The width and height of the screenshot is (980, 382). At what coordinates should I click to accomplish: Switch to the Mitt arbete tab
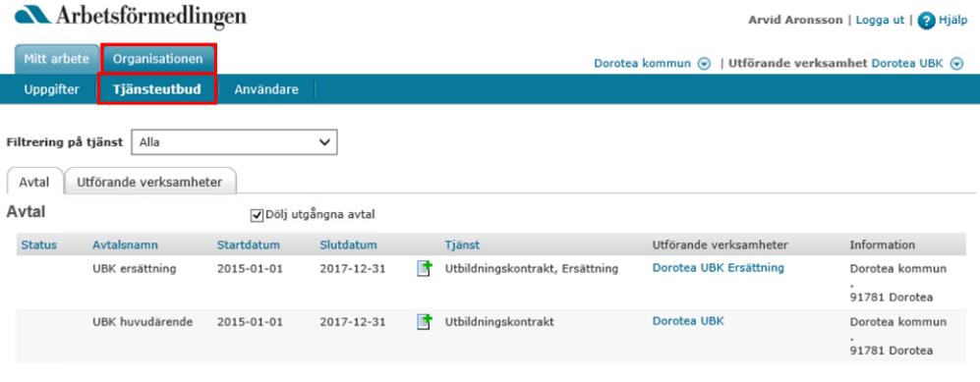pyautogui.click(x=57, y=59)
